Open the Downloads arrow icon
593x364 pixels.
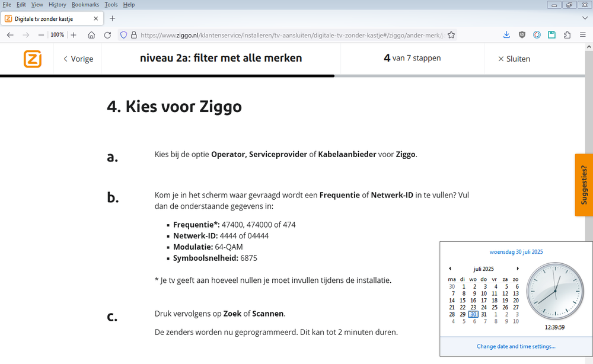tap(506, 35)
